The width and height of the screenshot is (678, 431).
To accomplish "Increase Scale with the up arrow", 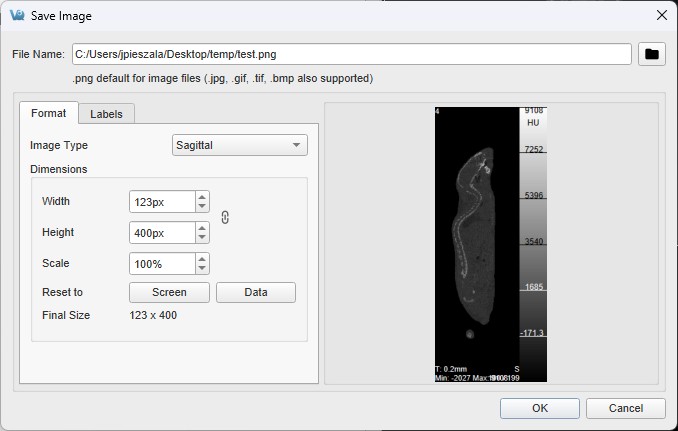I will coord(203,259).
